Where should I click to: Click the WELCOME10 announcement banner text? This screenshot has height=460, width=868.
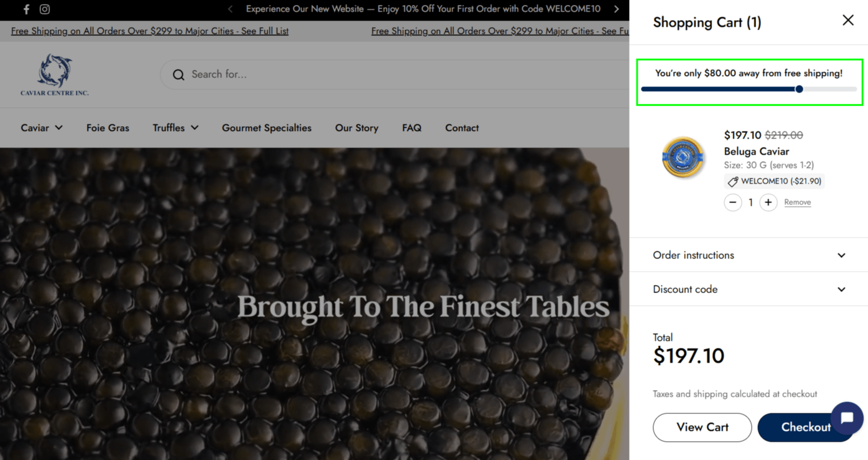423,9
